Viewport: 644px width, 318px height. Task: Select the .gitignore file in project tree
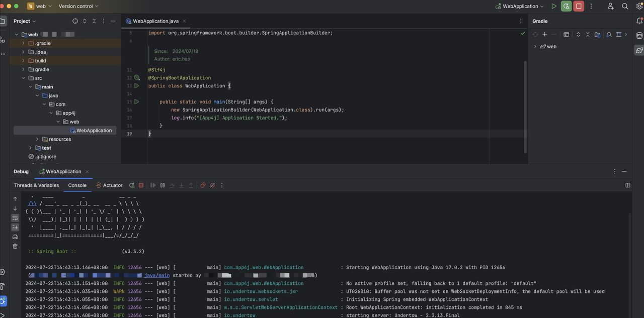pyautogui.click(x=45, y=157)
